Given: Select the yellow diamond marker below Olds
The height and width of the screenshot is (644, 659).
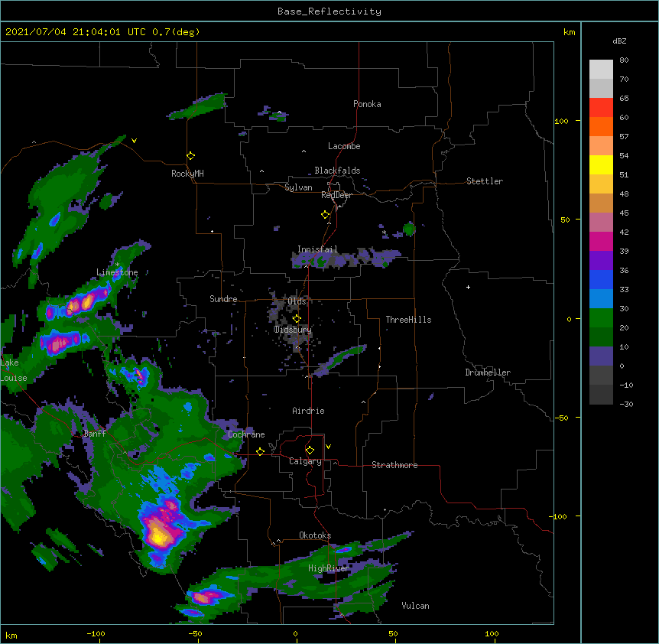Looking at the screenshot, I should point(297,319).
